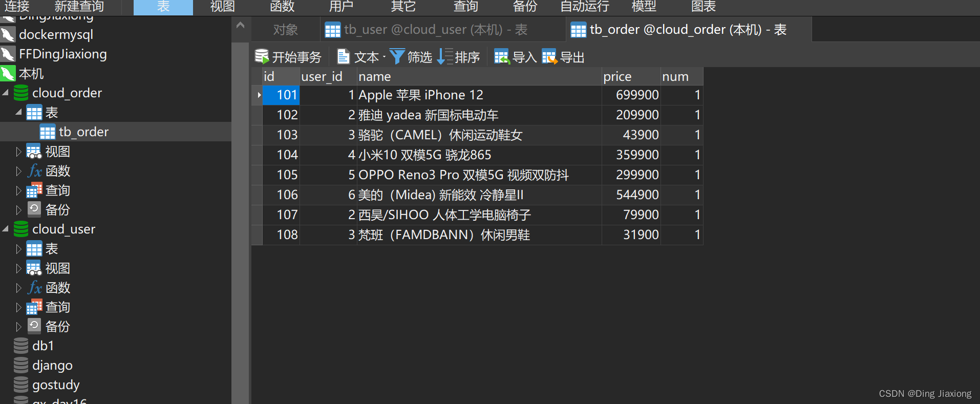Screen dimensions: 980x404
Task: Click 自动运行 in the top bar
Action: pos(585,7)
